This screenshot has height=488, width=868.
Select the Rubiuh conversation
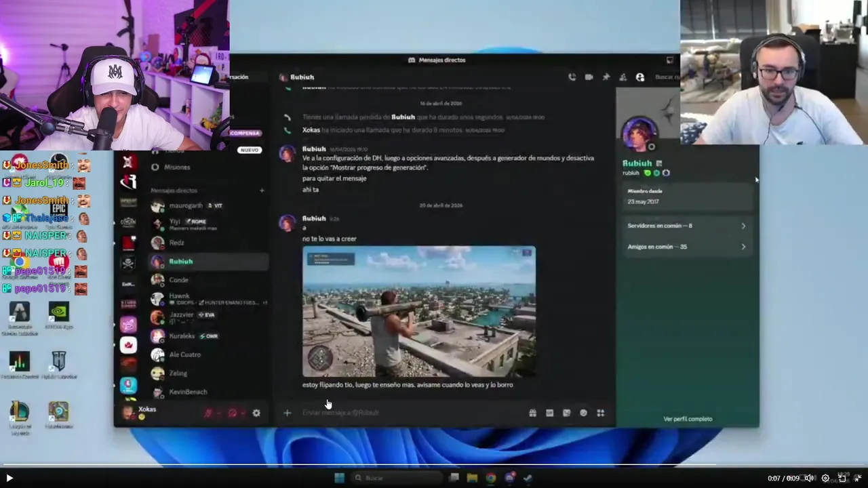[x=209, y=262]
